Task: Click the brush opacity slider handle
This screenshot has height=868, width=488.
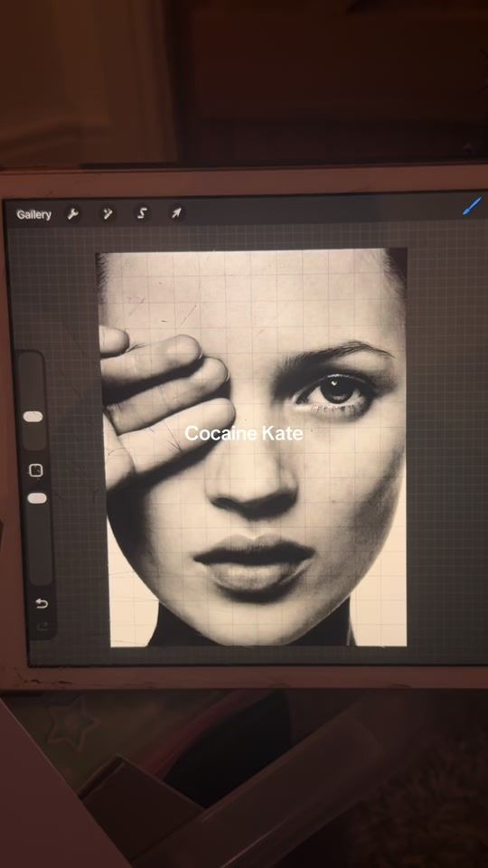Action: 37,498
